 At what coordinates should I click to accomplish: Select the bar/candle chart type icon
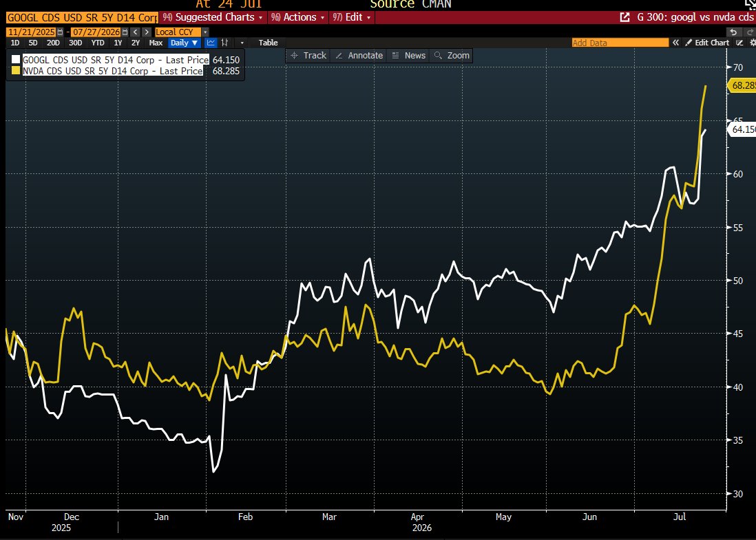224,43
